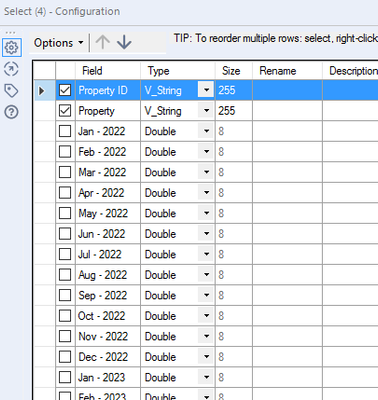Click the Type column header
378x400 pixels.
pyautogui.click(x=178, y=71)
